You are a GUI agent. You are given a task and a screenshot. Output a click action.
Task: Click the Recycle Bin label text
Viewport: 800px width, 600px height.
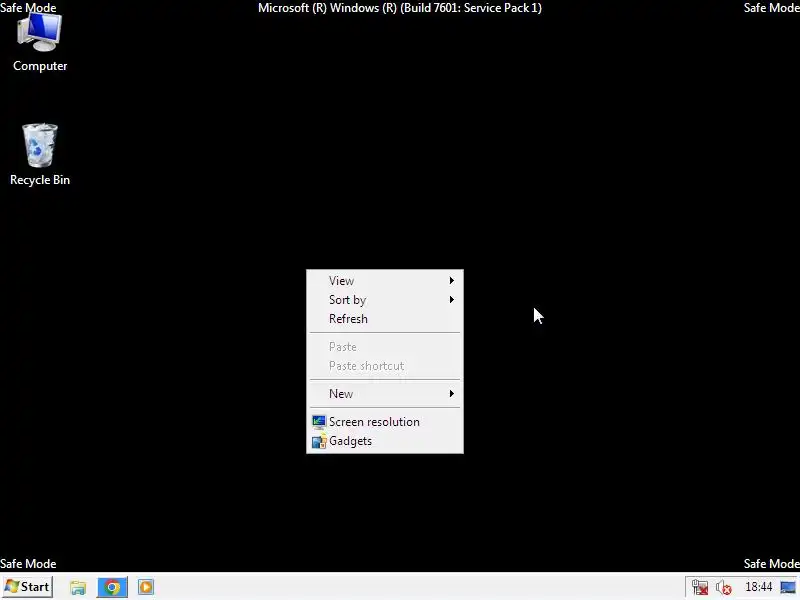click(x=40, y=180)
